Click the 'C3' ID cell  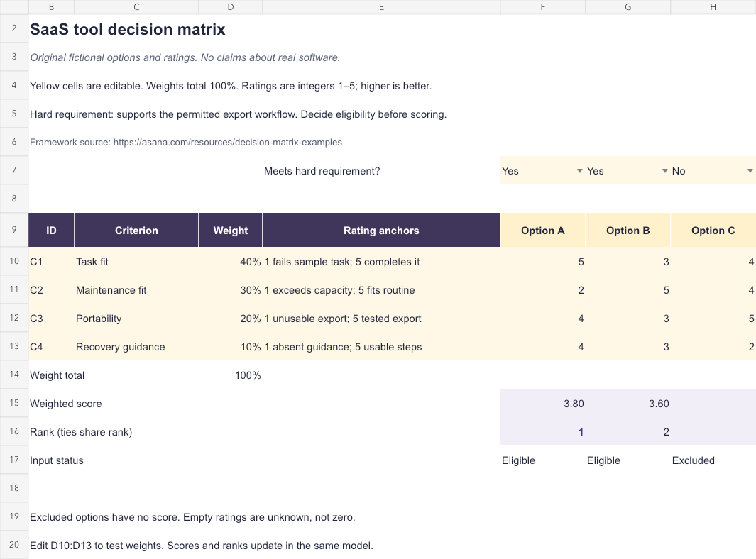point(52,319)
